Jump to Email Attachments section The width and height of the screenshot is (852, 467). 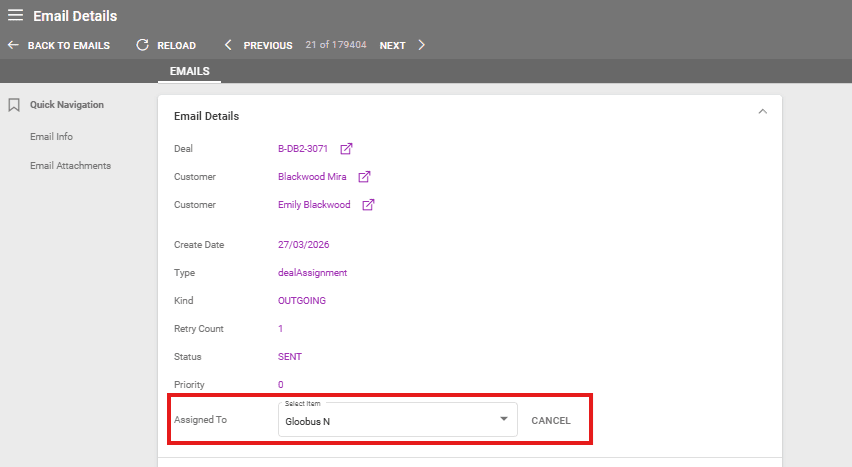coord(70,166)
